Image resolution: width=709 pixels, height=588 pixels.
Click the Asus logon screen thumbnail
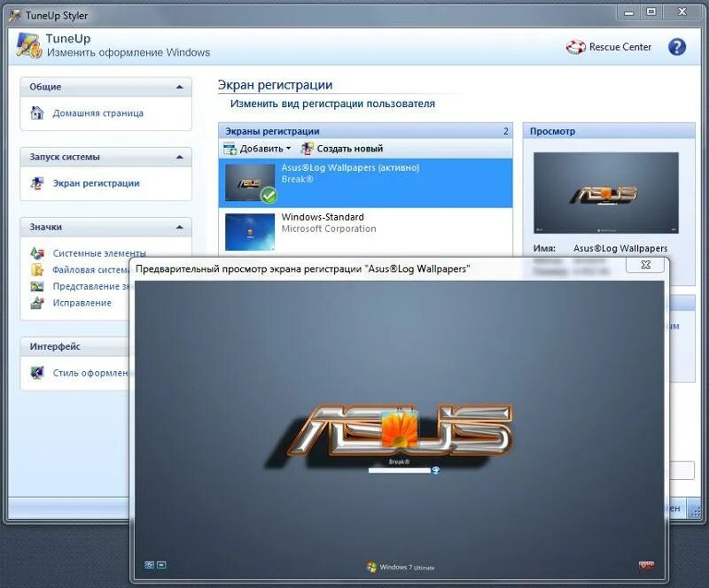coord(250,182)
